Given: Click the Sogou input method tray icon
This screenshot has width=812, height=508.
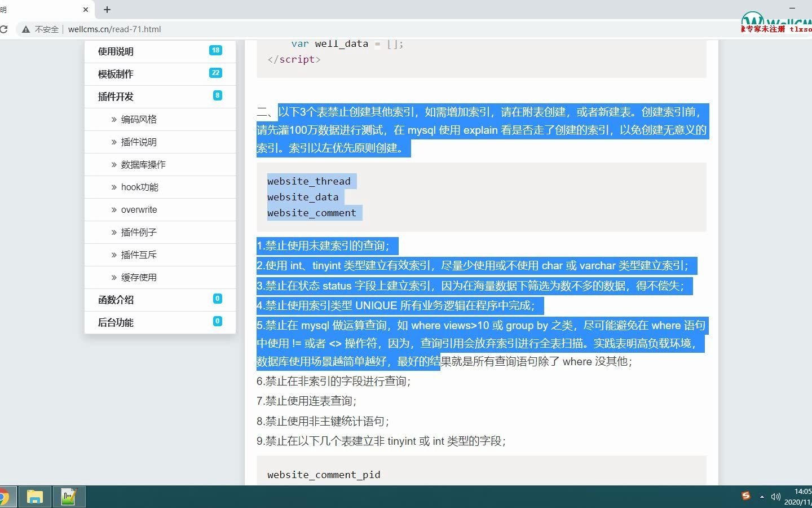Looking at the screenshot, I should [746, 496].
